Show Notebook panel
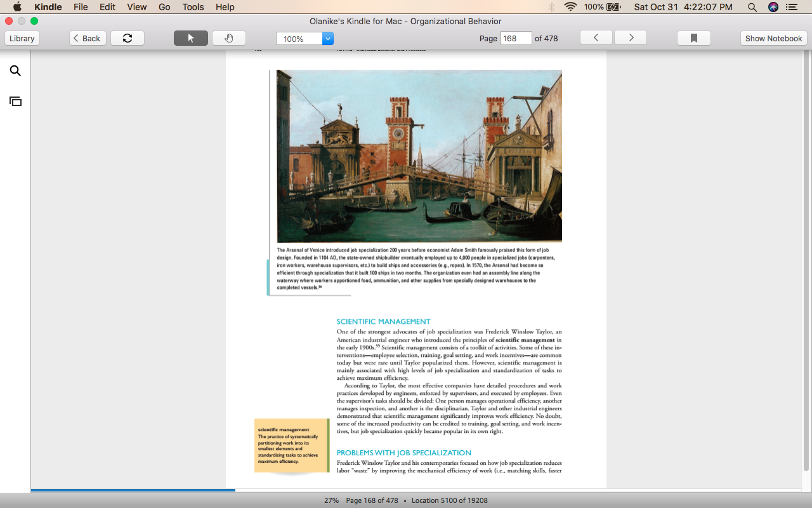The width and height of the screenshot is (812, 508). tap(773, 38)
